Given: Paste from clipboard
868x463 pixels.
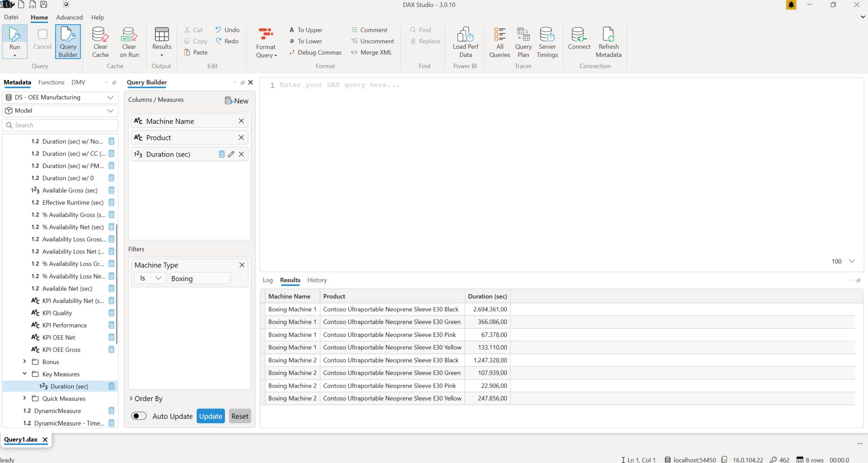Looking at the screenshot, I should pyautogui.click(x=196, y=52).
